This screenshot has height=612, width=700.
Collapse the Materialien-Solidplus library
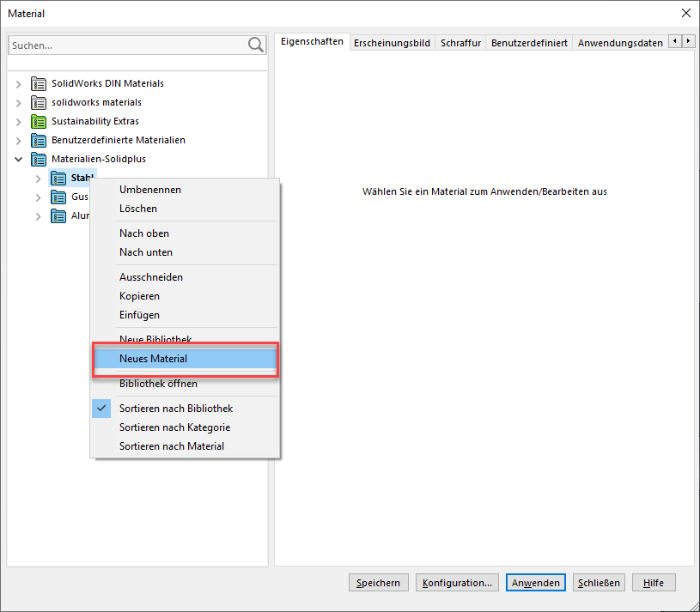(x=19, y=160)
